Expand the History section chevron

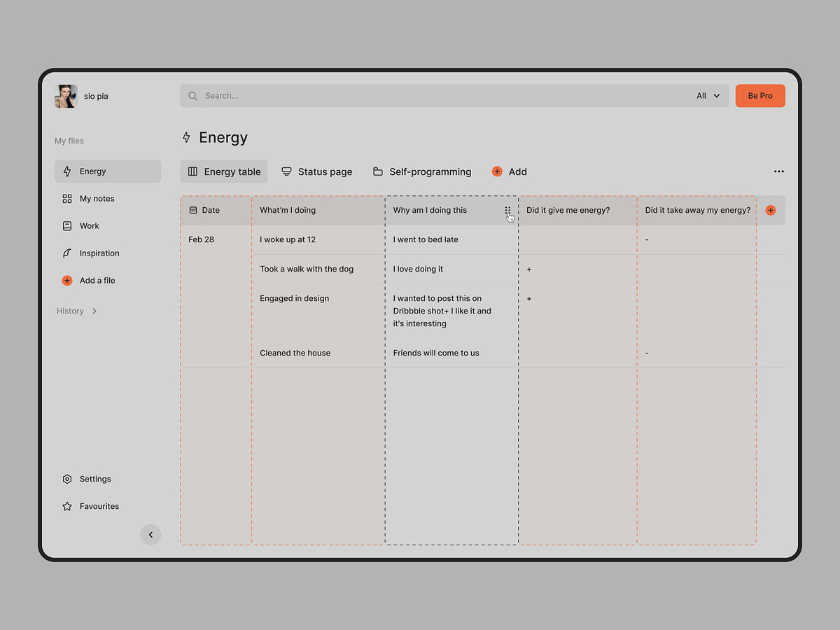pyautogui.click(x=94, y=311)
